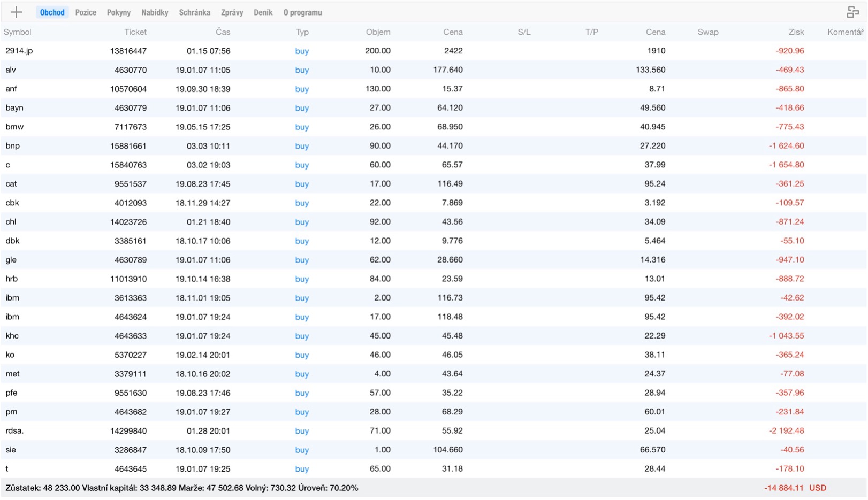Select the dbk symbol cell
This screenshot has height=500, width=868.
click(12, 241)
